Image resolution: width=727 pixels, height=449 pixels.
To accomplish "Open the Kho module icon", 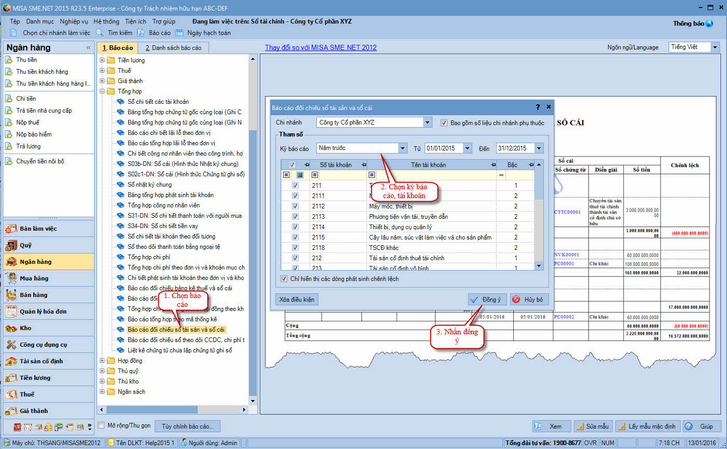I will 11,328.
